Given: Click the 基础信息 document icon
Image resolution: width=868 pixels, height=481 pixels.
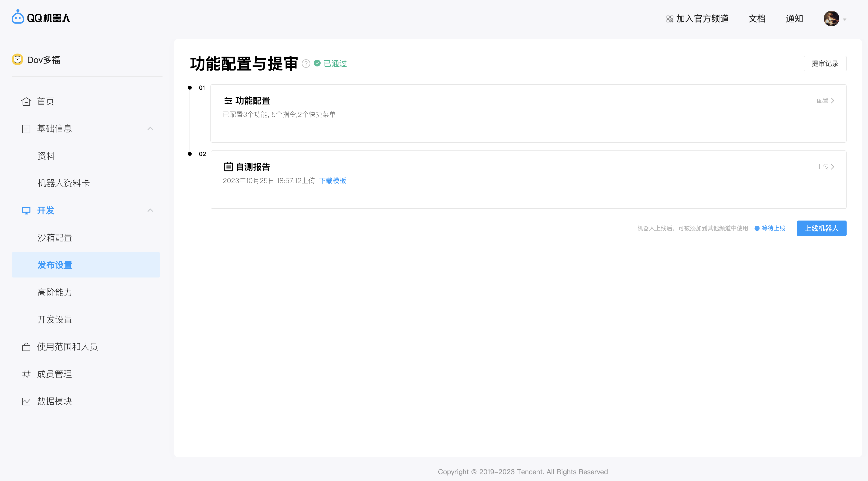Looking at the screenshot, I should tap(26, 129).
